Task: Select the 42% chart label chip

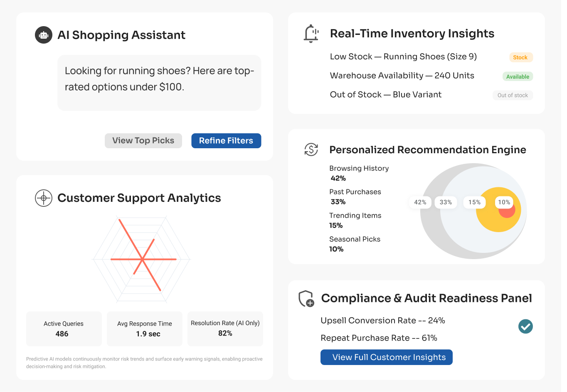Action: pos(420,202)
